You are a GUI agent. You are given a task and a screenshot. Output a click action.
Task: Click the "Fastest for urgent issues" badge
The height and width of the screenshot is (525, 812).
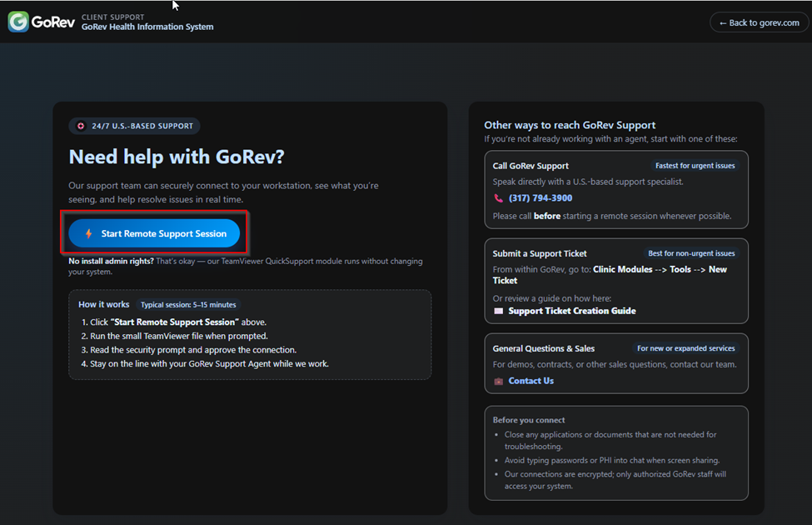pos(695,166)
